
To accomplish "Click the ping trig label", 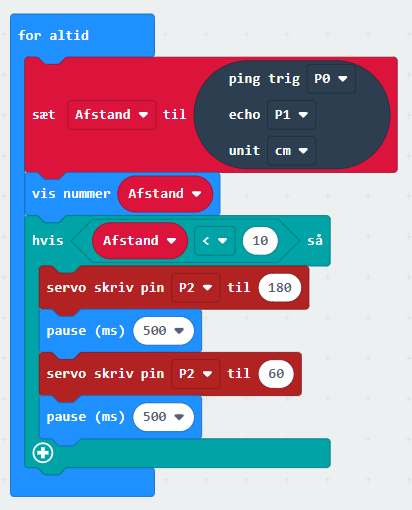I will tap(264, 79).
